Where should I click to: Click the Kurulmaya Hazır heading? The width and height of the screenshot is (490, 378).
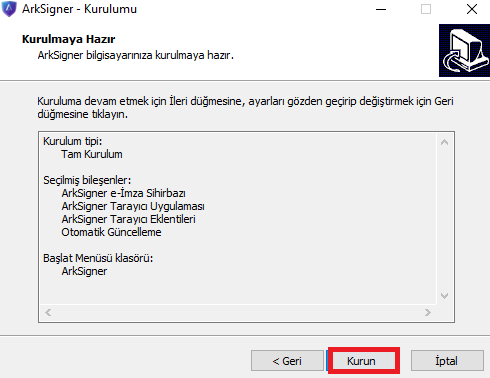(68, 39)
